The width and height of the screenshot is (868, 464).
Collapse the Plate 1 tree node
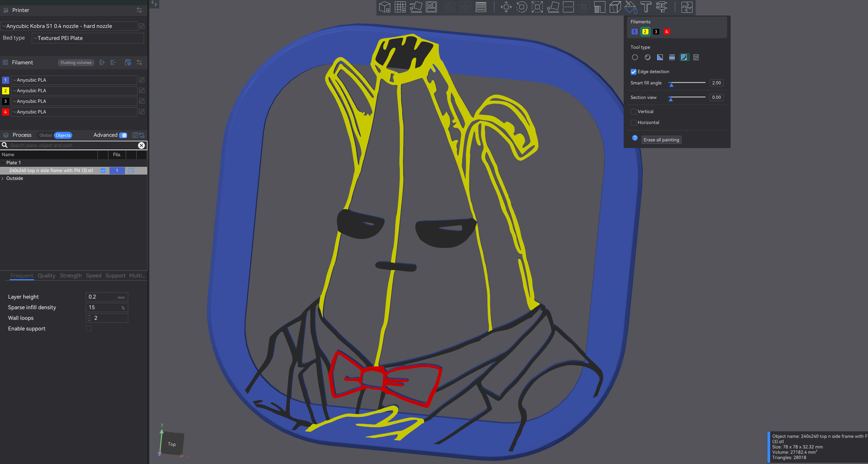tap(3, 163)
